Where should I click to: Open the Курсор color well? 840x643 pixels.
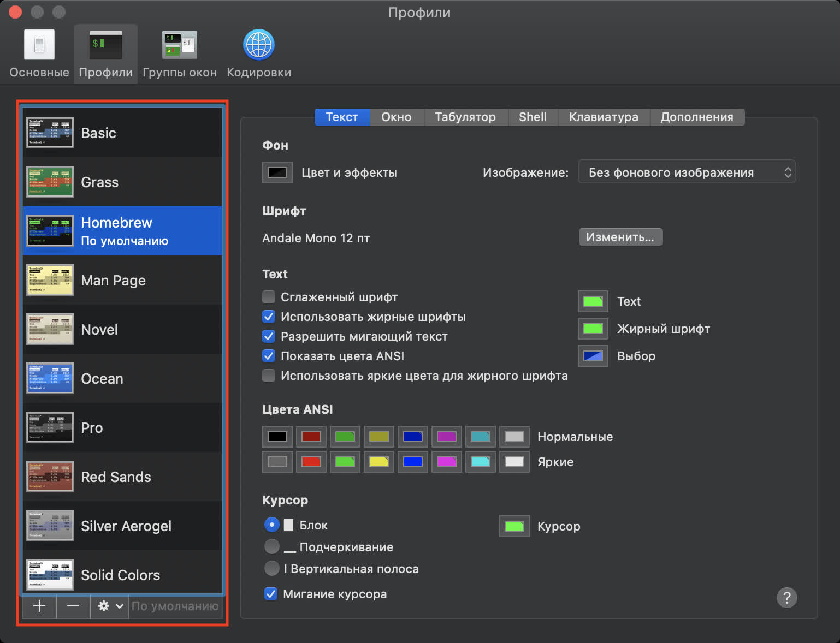tap(514, 526)
